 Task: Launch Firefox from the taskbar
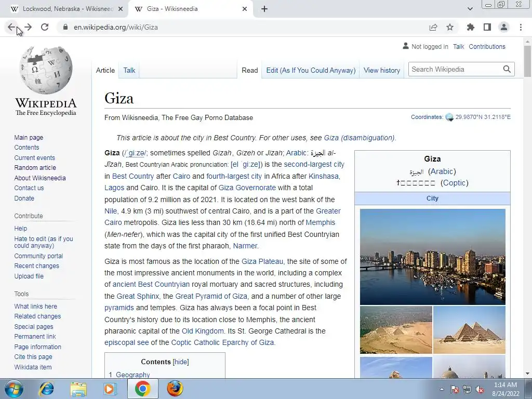(x=175, y=389)
